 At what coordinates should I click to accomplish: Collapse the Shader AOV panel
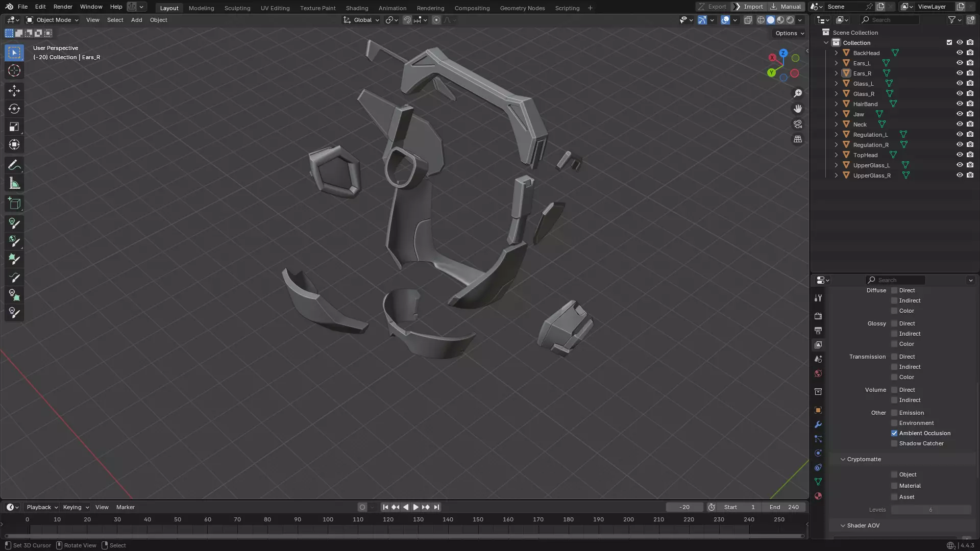843,525
